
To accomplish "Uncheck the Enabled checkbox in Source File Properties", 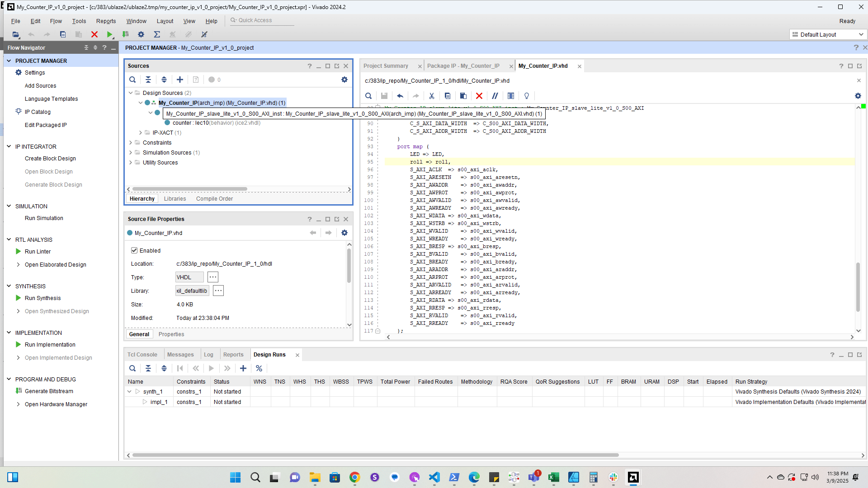I will coord(134,250).
